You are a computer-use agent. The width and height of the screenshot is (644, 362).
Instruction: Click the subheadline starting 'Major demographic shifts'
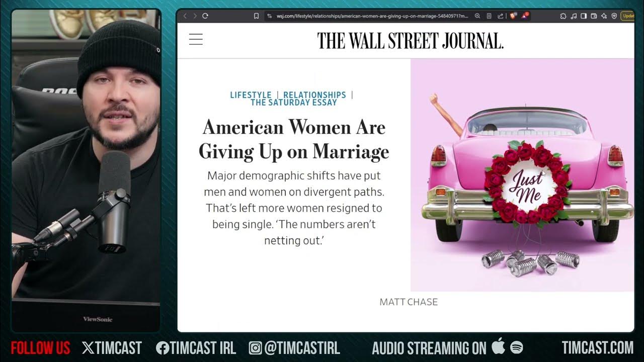point(294,208)
